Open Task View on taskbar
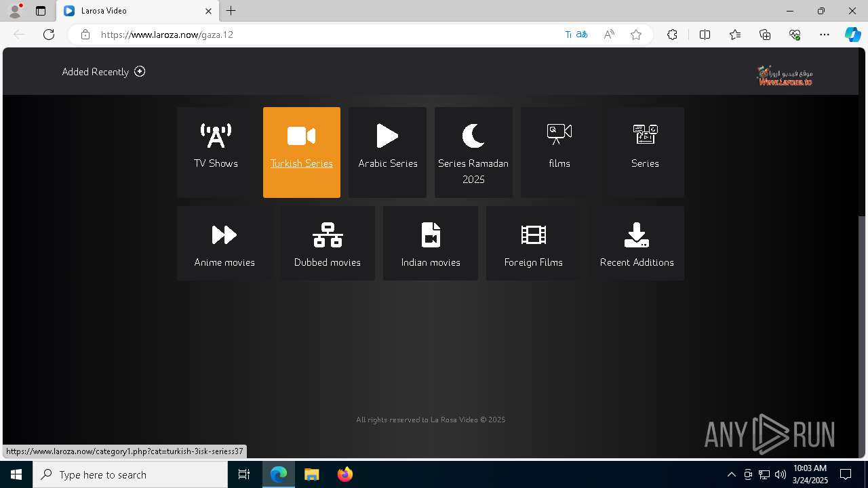 pos(244,474)
